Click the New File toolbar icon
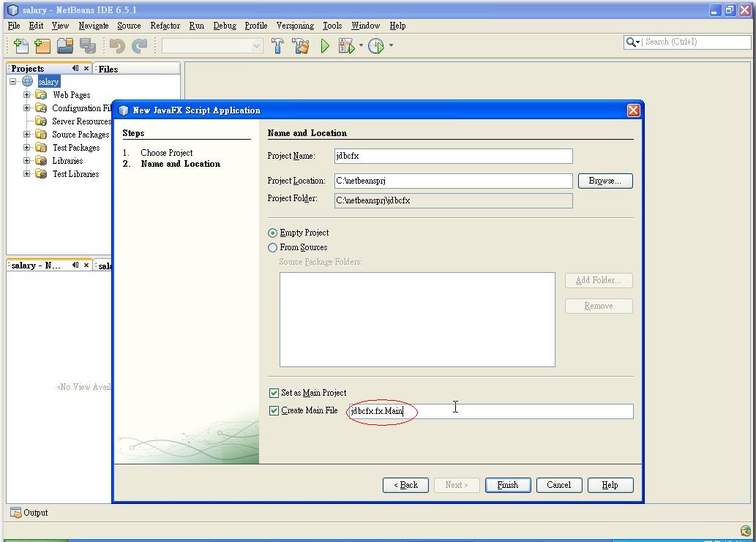756x542 pixels. coord(20,46)
